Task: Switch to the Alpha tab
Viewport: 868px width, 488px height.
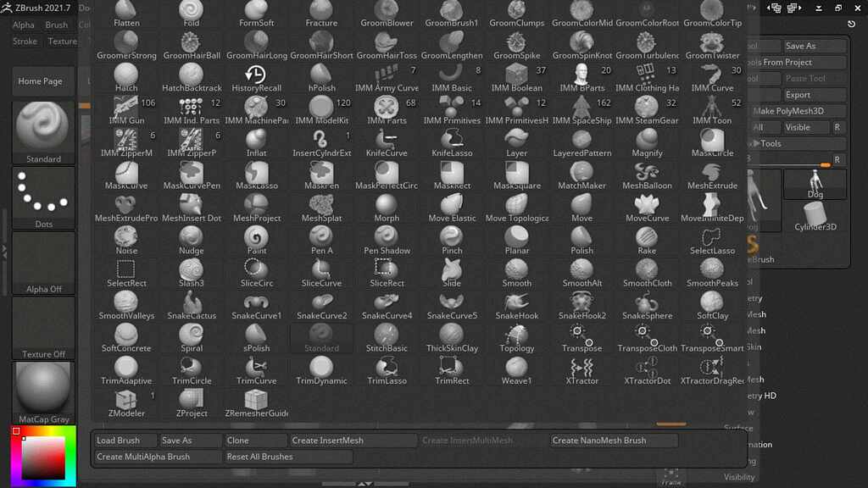Action: [x=22, y=25]
